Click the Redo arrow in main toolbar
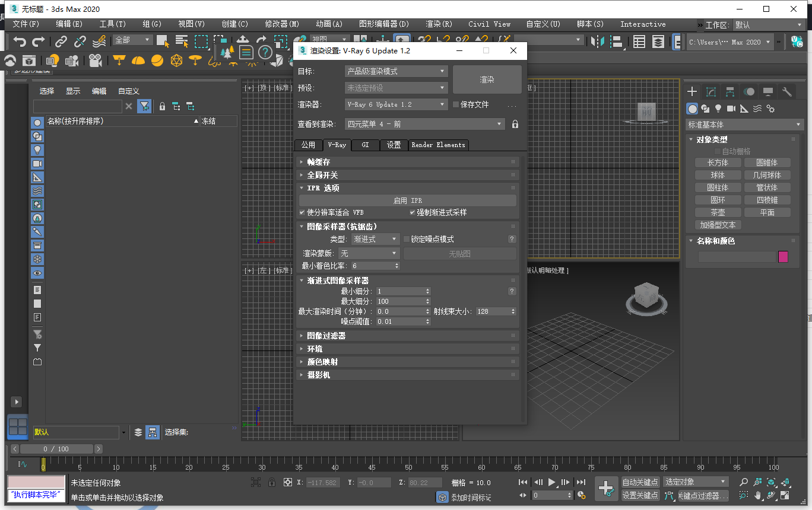This screenshot has height=510, width=812. point(39,42)
